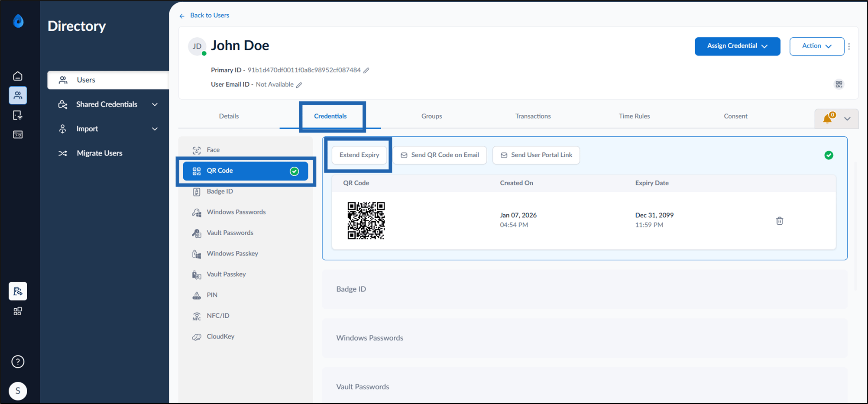Viewport: 868px width, 404px height.
Task: Open the help question mark icon
Action: click(18, 362)
